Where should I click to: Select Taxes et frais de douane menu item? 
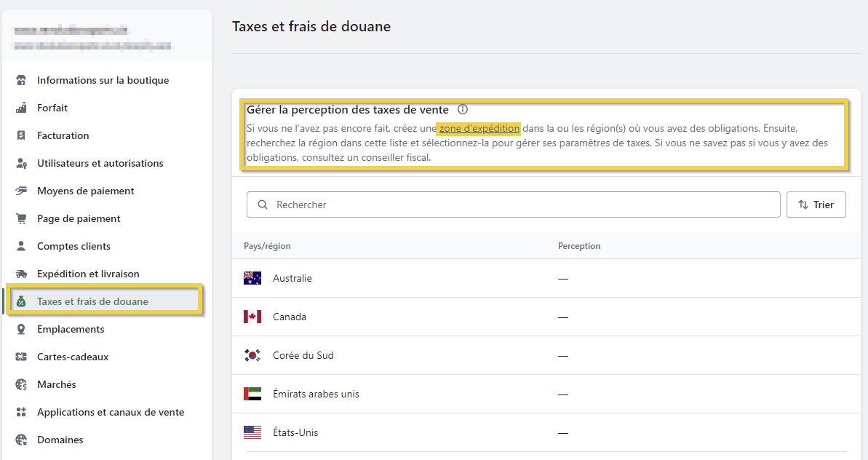[x=92, y=302]
